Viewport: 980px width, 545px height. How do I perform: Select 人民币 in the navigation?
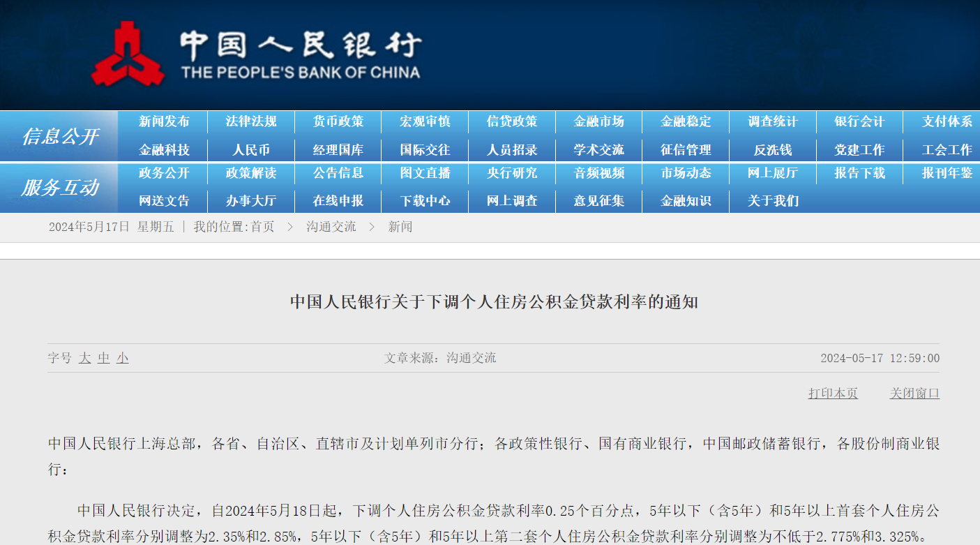[x=251, y=150]
